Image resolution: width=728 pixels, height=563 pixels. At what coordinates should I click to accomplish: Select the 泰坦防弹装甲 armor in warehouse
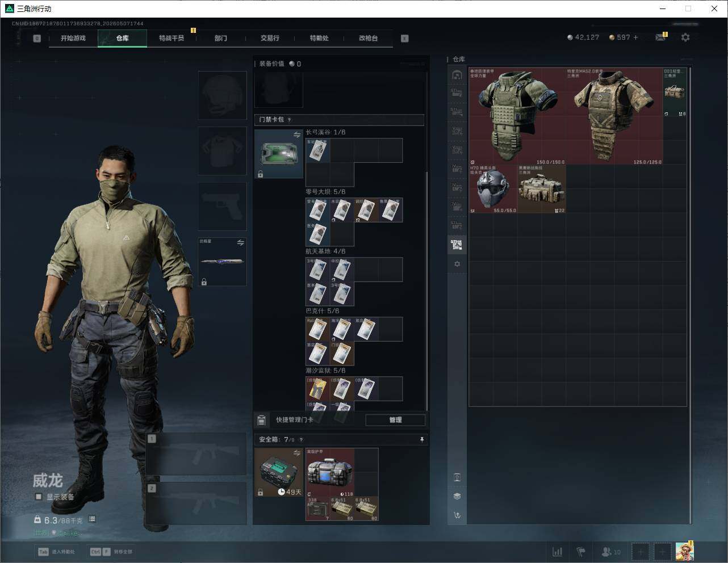coord(517,116)
